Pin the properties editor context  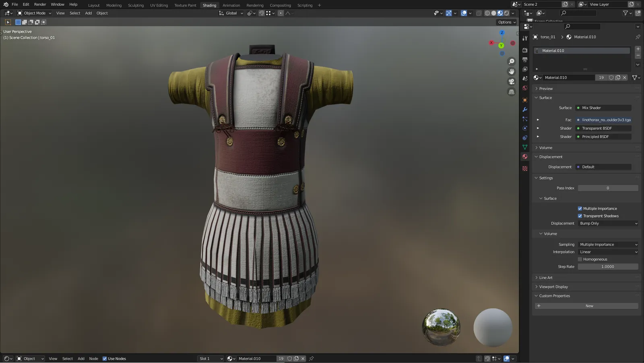pos(638,37)
